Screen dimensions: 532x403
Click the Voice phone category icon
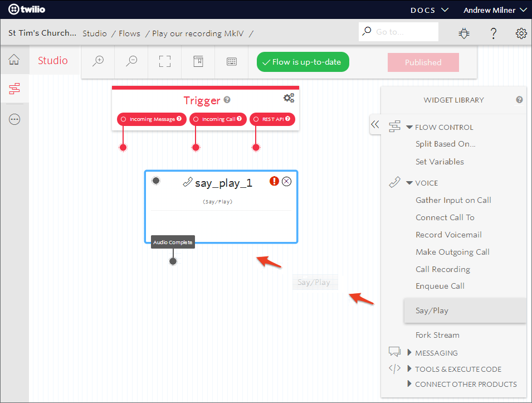[394, 182]
